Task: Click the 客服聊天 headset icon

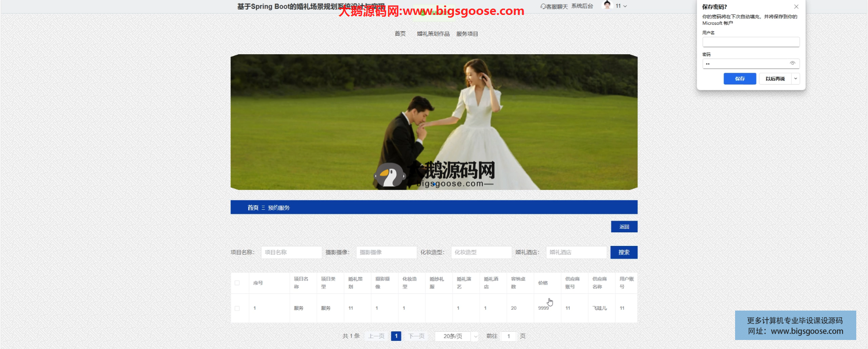Action: (543, 6)
